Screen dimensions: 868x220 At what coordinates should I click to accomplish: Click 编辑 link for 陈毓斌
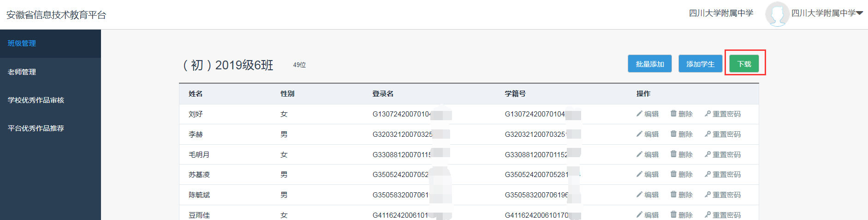651,195
